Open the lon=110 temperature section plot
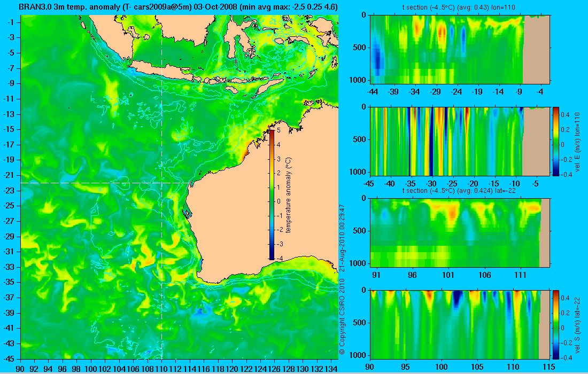Viewport: 588px width, 374px height. pyautogui.click(x=460, y=49)
